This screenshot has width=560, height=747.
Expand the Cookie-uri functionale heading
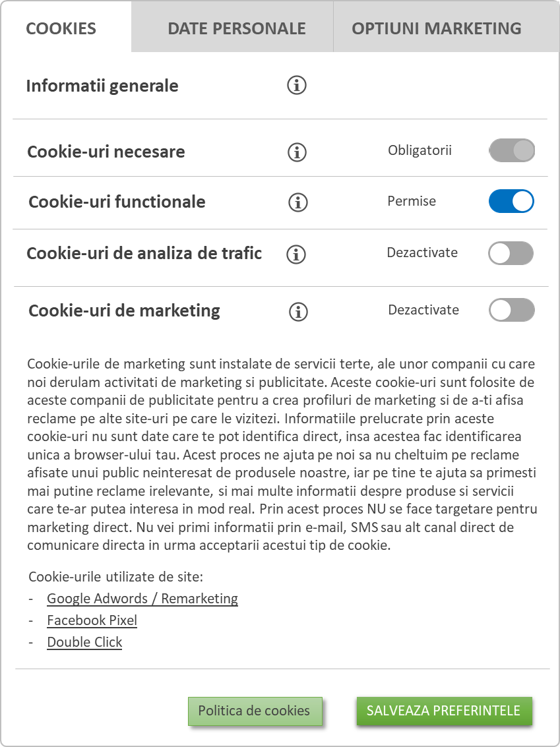coord(117,202)
